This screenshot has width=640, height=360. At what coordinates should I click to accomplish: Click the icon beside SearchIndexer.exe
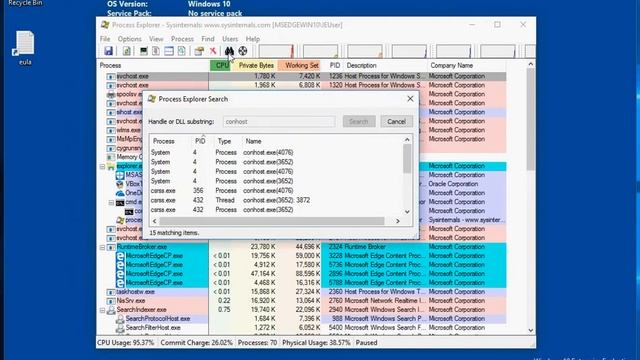[111, 310]
